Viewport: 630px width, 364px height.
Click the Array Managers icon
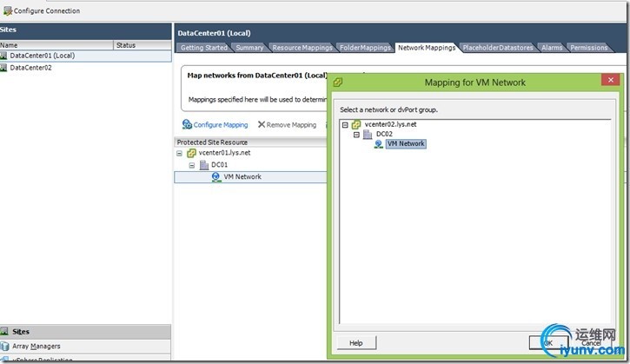[4, 346]
